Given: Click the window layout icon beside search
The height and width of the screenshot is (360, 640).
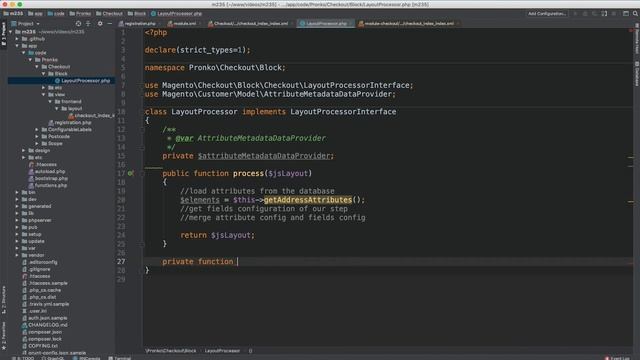Looking at the screenshot, I should [626, 13].
